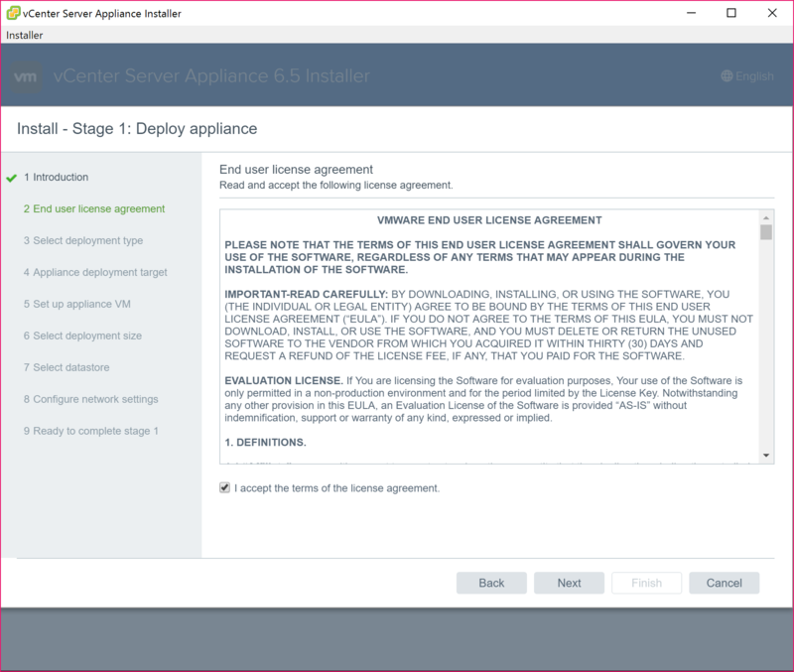This screenshot has height=672, width=794.
Task: Click the EULA scrollbar thumb
Action: 766,232
